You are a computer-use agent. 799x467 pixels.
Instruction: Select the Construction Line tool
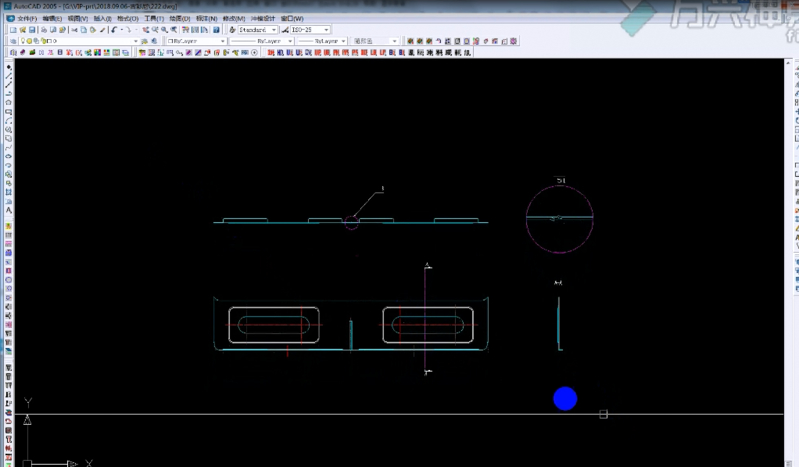point(9,85)
